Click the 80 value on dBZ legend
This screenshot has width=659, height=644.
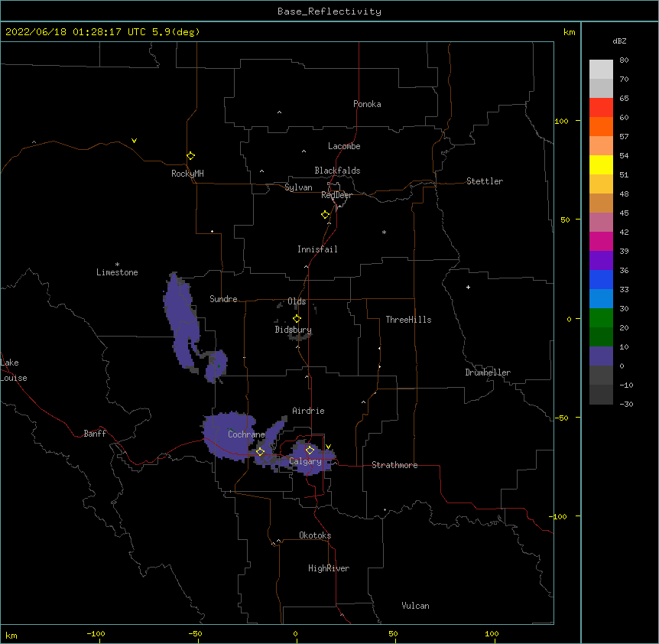[624, 60]
